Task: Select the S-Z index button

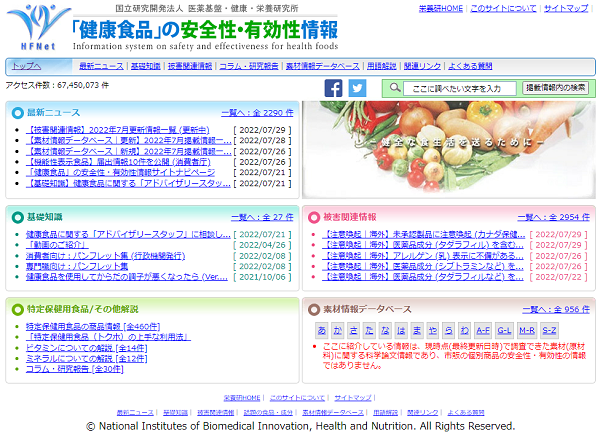Action: 549,330
